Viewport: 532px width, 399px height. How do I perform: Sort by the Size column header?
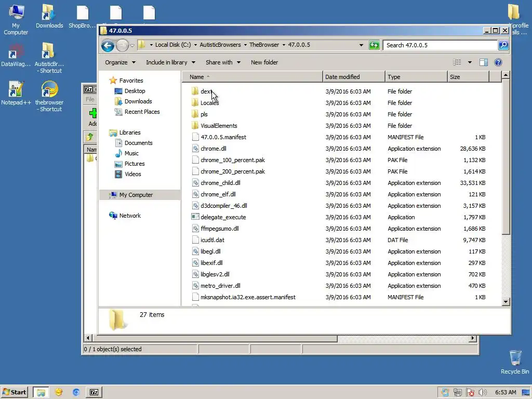tap(468, 77)
